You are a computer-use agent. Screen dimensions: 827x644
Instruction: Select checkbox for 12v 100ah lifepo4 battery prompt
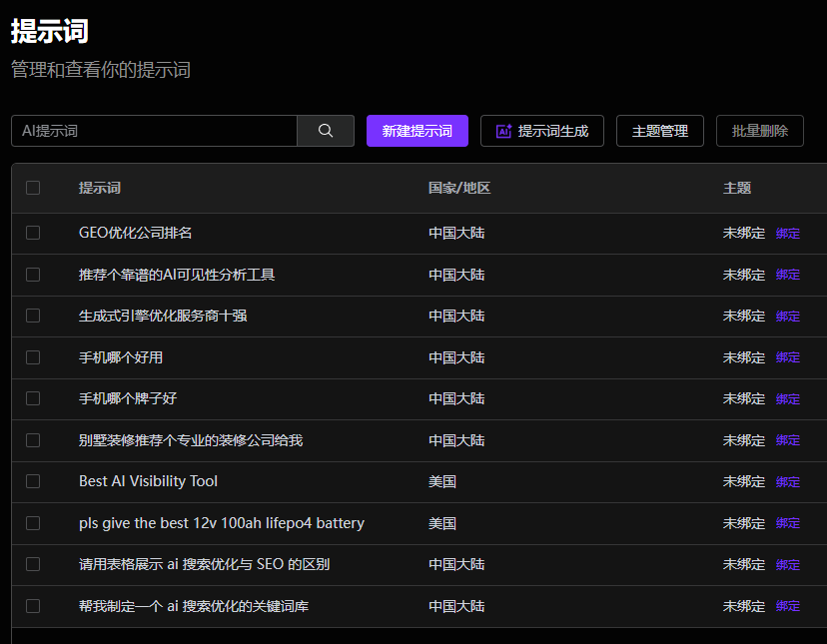(33, 523)
